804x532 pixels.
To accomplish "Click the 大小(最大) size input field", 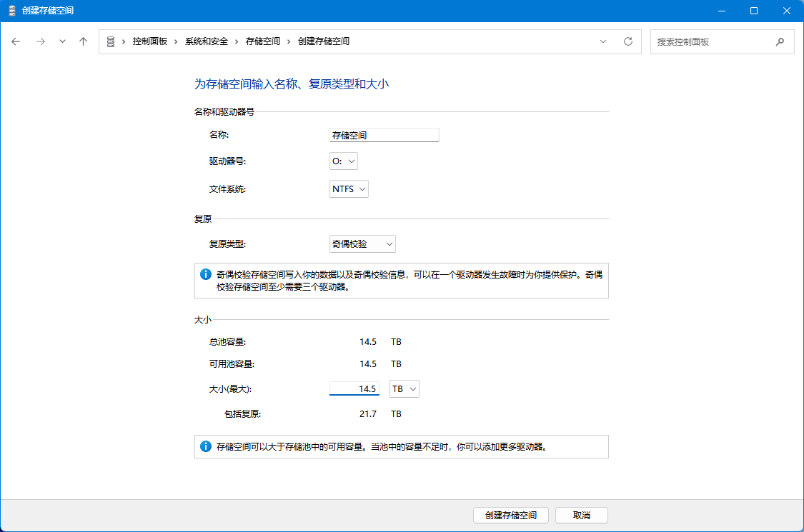I will tap(354, 389).
